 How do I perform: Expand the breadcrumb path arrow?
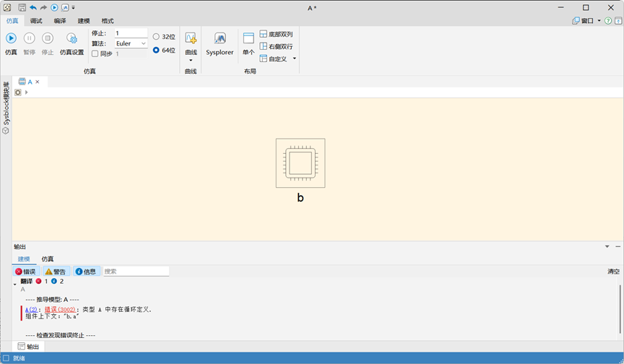pyautogui.click(x=26, y=92)
